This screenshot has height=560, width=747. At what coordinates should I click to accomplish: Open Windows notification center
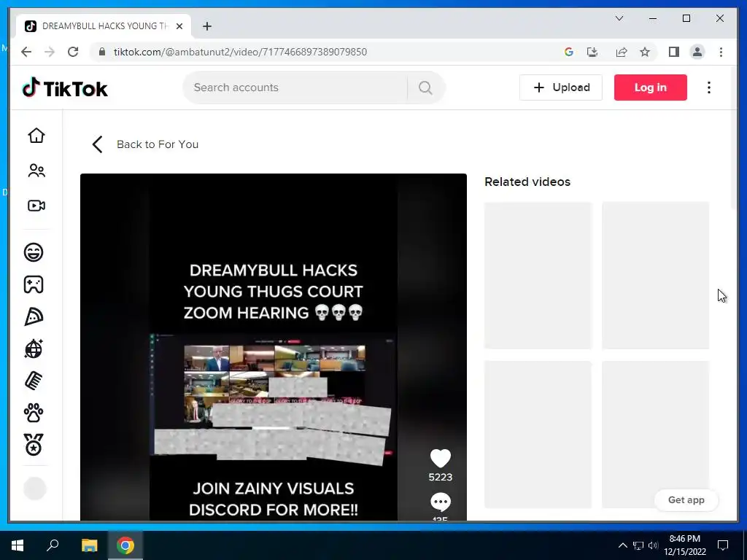[x=723, y=545]
